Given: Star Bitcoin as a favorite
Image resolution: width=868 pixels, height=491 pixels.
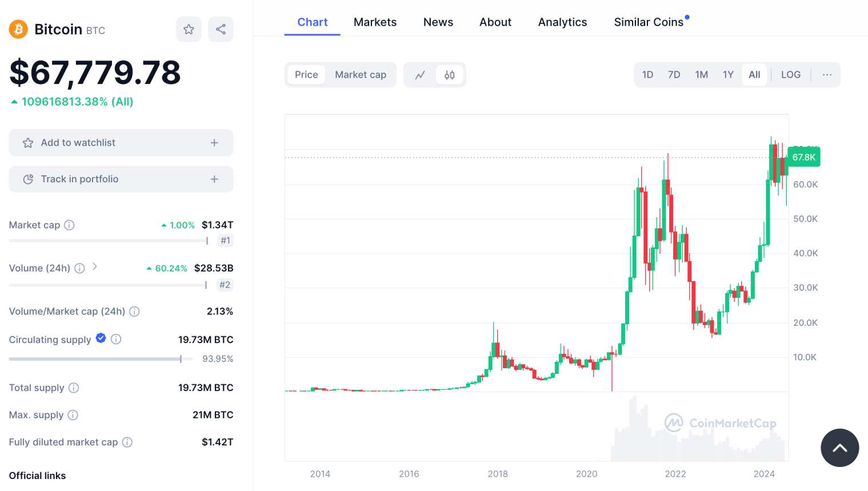Looking at the screenshot, I should click(189, 29).
